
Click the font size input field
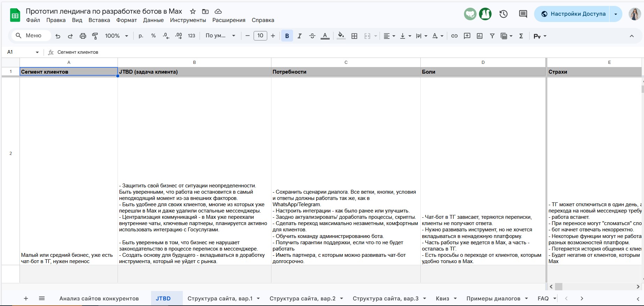[x=260, y=36]
